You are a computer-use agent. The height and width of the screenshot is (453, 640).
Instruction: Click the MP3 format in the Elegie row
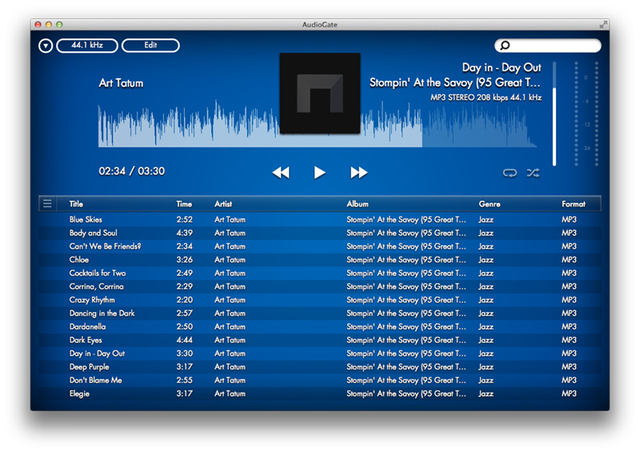tap(569, 394)
